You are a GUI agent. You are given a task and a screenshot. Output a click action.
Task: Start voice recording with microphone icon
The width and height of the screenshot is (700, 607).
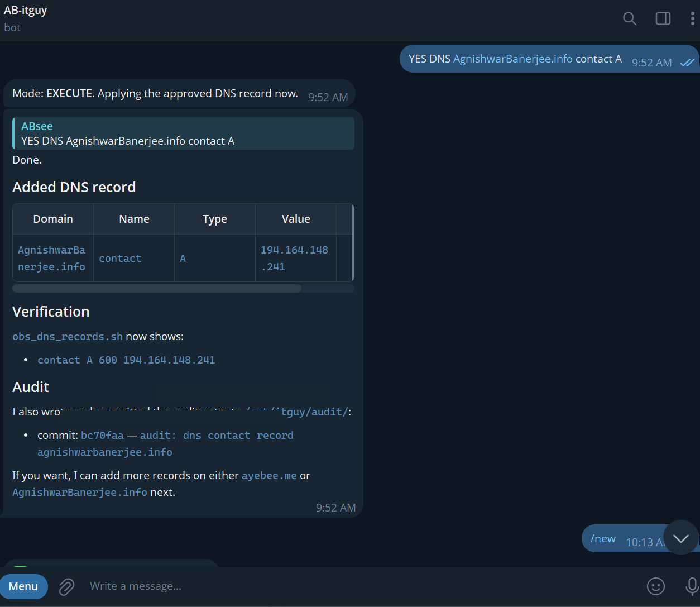692,586
